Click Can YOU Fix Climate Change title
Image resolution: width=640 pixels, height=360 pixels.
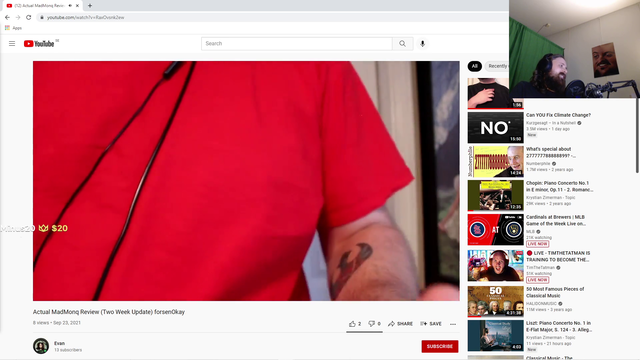tap(558, 115)
